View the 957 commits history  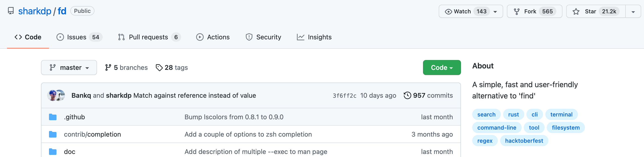(428, 96)
